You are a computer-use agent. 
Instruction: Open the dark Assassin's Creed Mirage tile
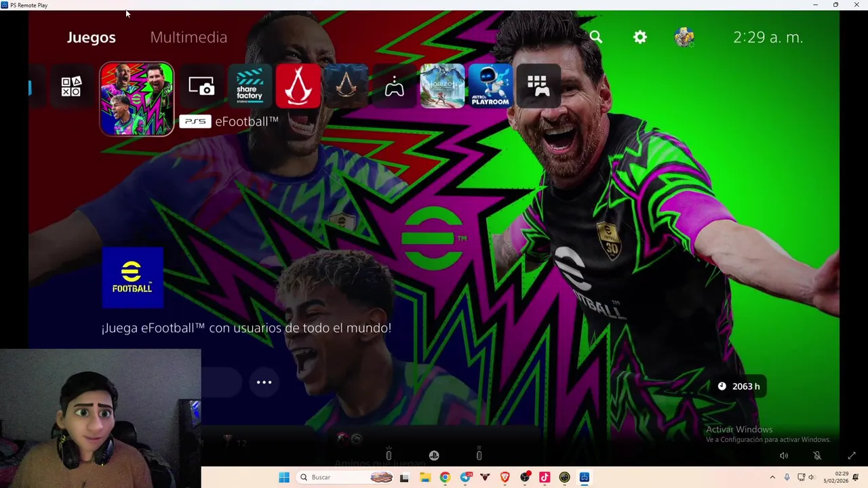[346, 86]
